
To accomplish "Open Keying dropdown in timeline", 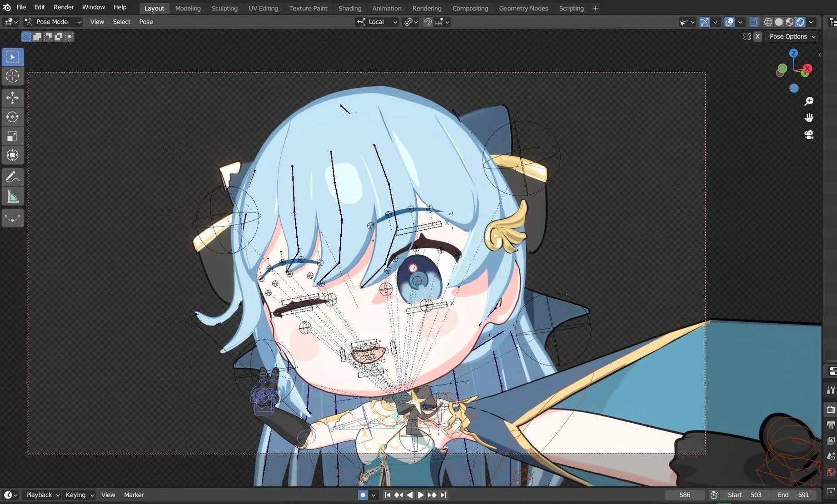I will click(x=80, y=495).
